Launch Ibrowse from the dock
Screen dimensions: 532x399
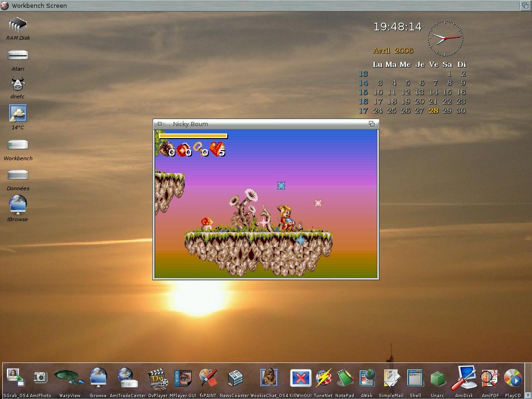[98, 377]
